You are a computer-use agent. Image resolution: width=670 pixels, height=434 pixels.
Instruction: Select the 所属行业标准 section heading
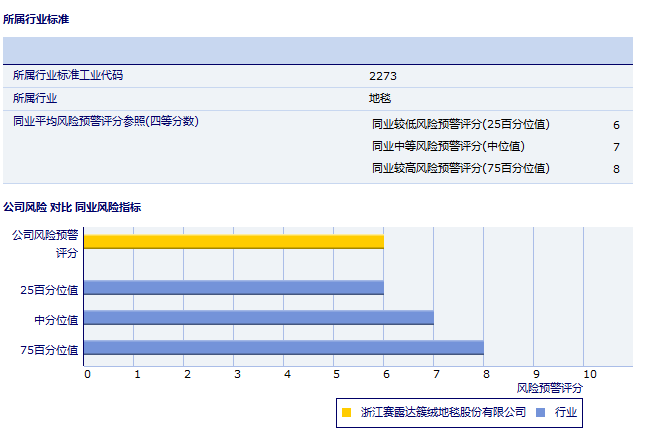[36, 19]
